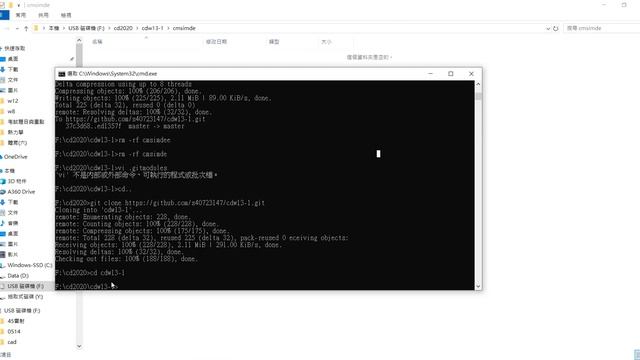640x360 pixels.
Task: Navigate to cdw13-1 in the breadcrumb
Action: coord(152,28)
